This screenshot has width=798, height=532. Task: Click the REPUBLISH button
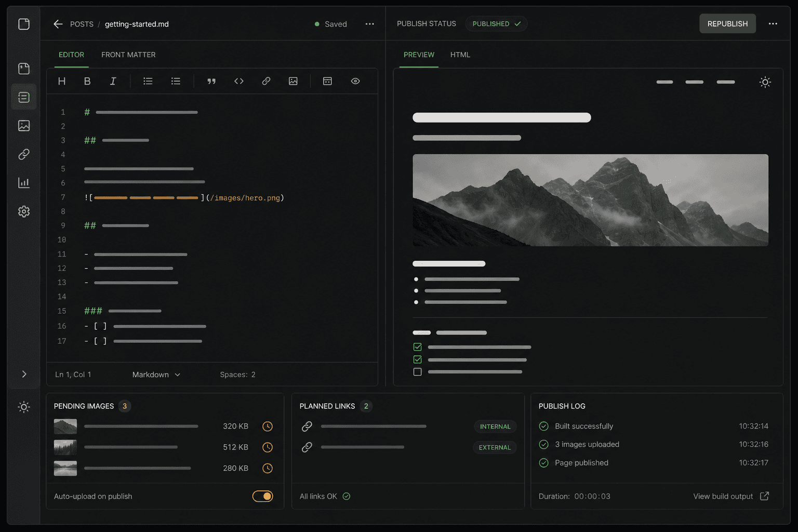[727, 24]
